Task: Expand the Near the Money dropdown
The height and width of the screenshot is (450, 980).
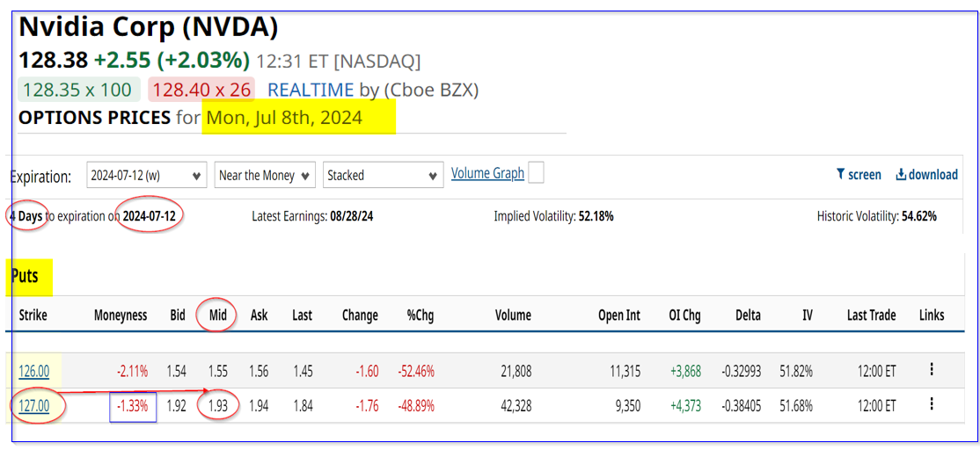Action: click(x=266, y=175)
